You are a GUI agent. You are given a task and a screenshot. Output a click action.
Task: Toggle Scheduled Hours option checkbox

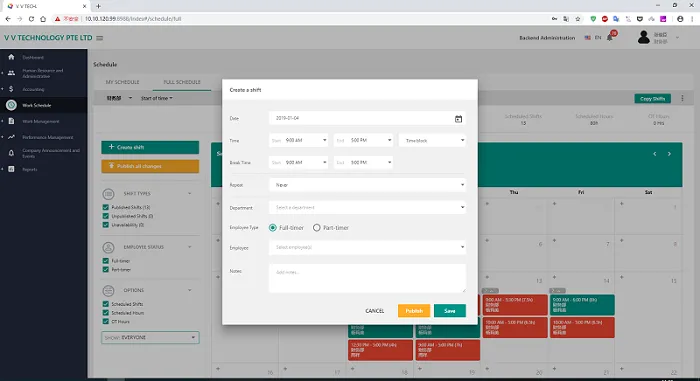106,313
